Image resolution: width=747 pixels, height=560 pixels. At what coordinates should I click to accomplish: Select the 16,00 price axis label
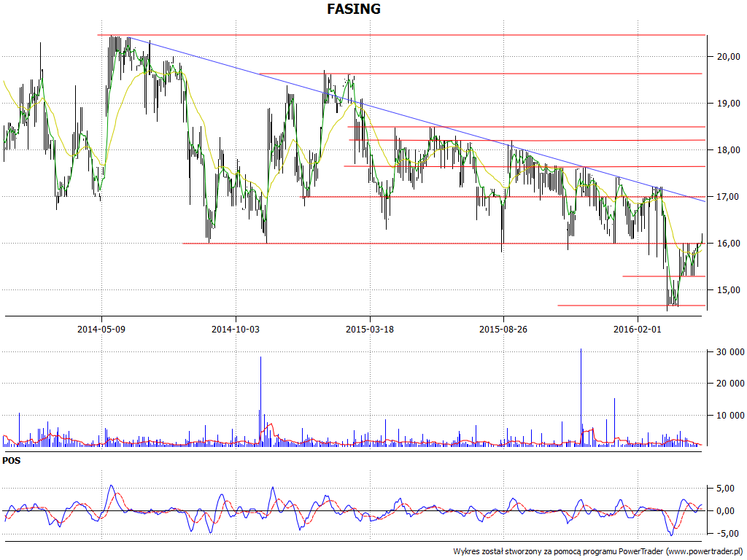pos(729,244)
